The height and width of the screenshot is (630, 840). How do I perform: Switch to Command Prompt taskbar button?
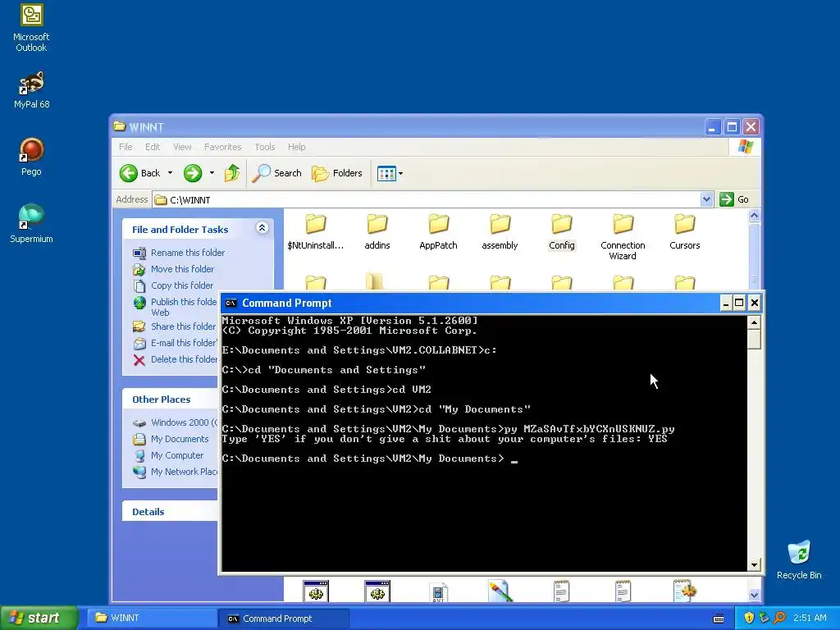coord(284,619)
